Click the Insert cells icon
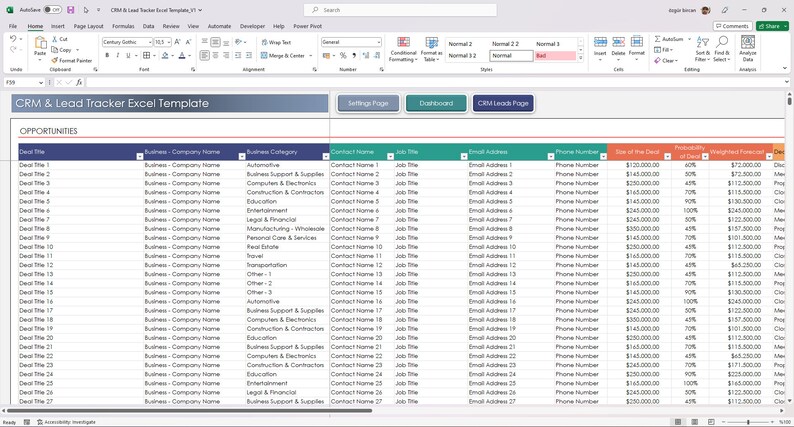The image size is (794, 427). (600, 42)
